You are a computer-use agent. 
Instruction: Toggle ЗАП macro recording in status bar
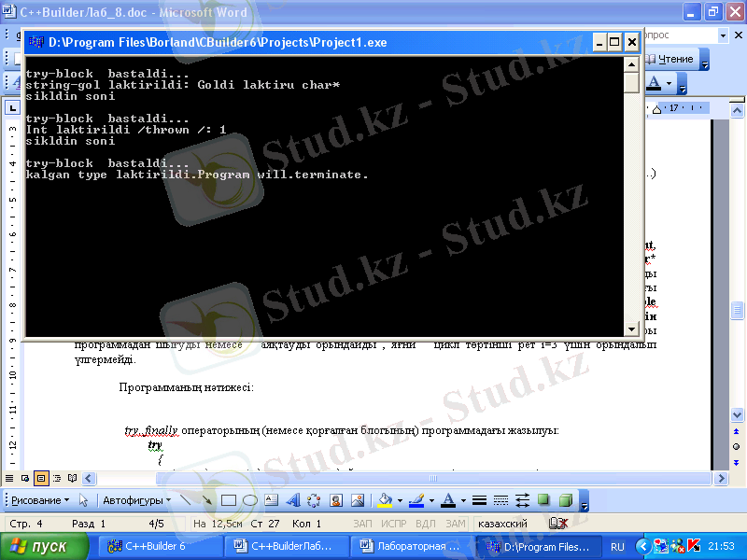click(362, 524)
